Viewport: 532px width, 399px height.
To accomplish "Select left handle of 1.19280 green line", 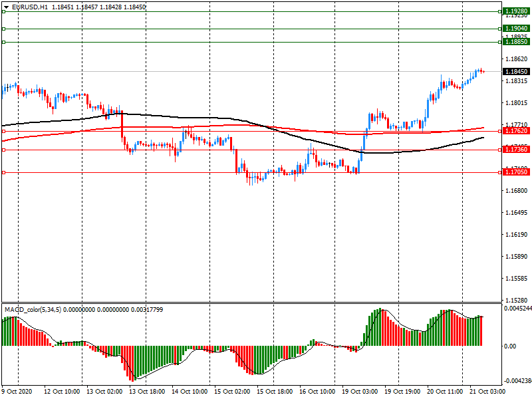I will tap(4, 11).
